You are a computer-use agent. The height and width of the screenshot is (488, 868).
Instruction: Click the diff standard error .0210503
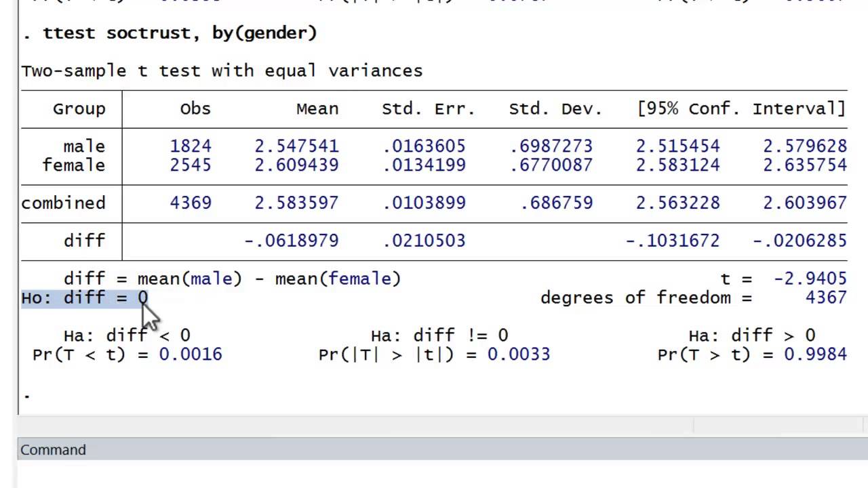point(425,241)
